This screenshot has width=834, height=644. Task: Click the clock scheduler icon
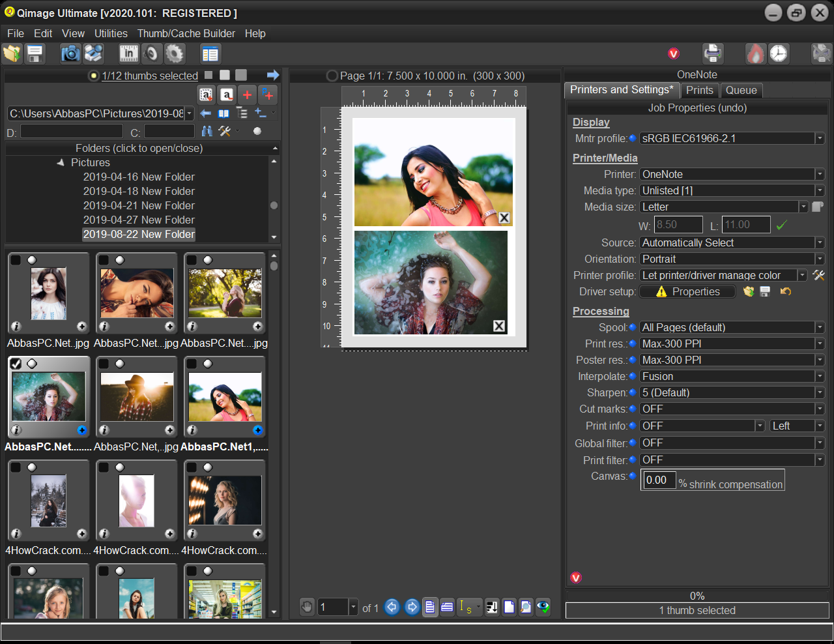tap(779, 53)
